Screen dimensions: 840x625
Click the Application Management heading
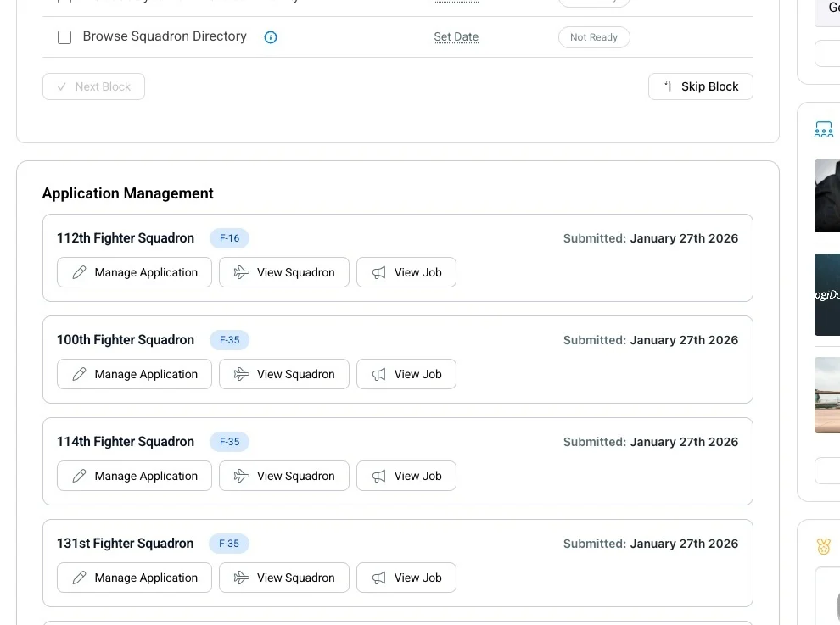tap(127, 193)
